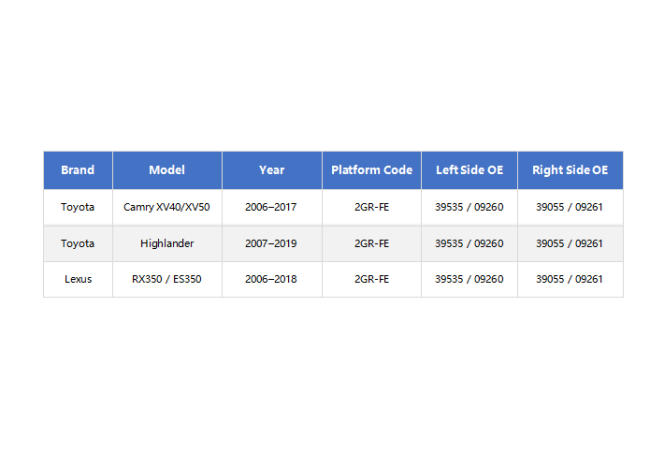Click 2GR-FE in the Lexus row
Image resolution: width=650 pixels, height=454 pixels.
(372, 279)
